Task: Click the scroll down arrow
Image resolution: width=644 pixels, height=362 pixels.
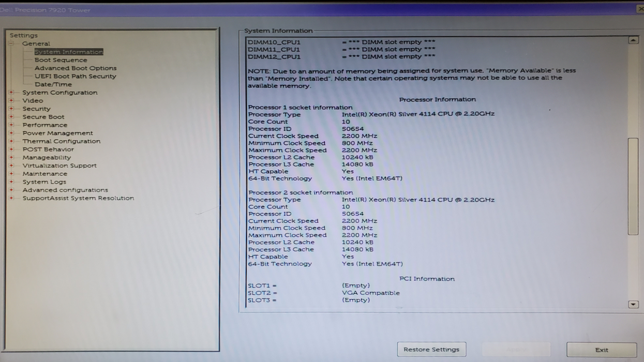Action: (633, 305)
